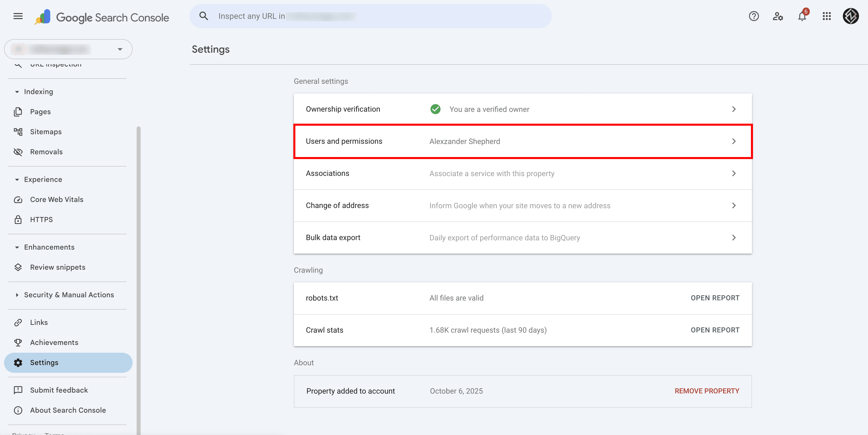Click REMOVE PROPERTY
The image size is (868, 435).
(x=707, y=391)
